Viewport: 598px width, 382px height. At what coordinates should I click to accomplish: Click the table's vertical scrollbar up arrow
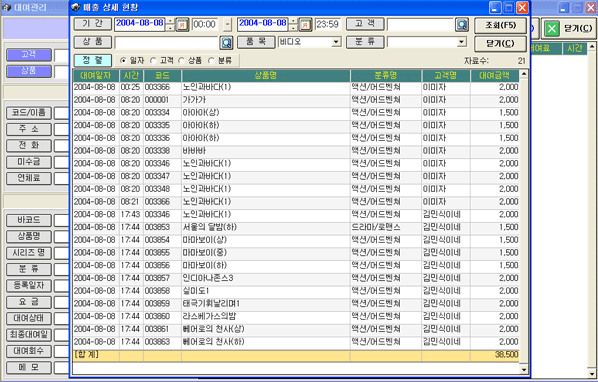(524, 74)
